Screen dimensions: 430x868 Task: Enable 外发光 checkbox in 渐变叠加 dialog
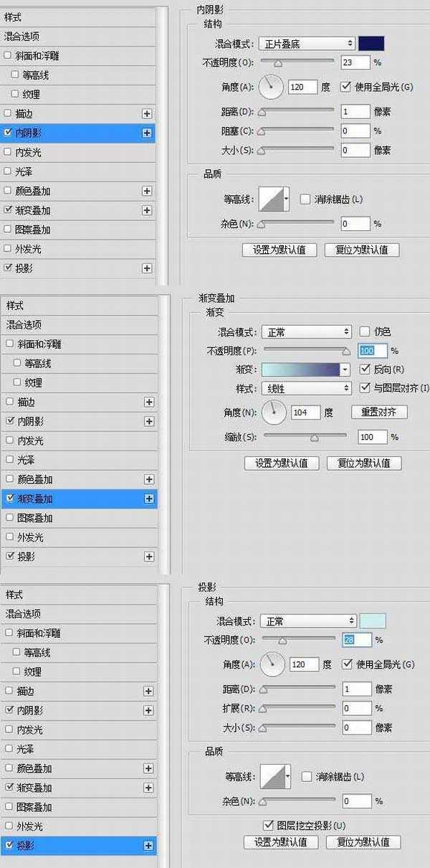[9, 537]
